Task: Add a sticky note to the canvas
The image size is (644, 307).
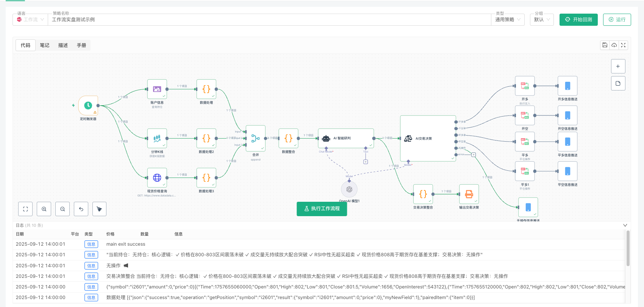Action: (618, 83)
